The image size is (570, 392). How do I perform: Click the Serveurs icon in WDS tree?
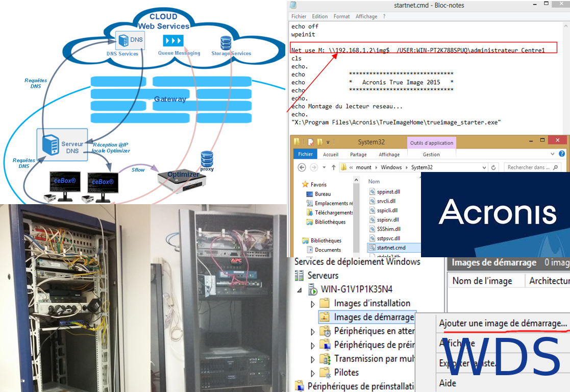(x=299, y=276)
